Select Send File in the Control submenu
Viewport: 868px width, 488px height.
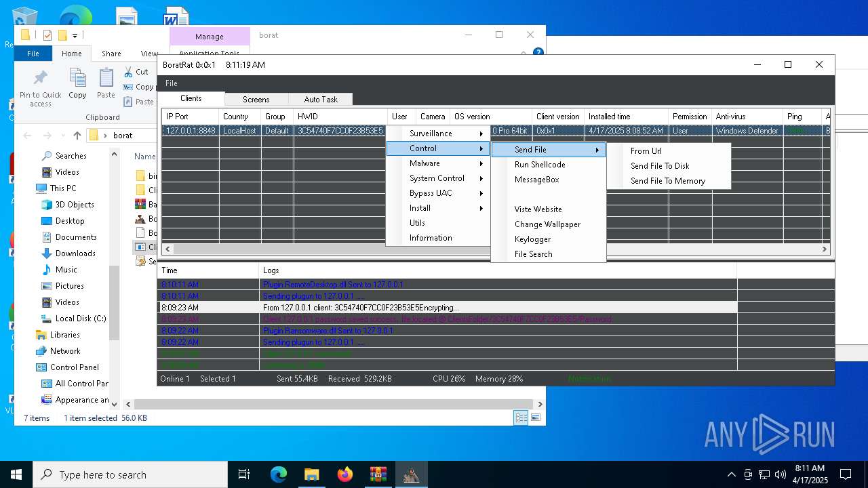pyautogui.click(x=549, y=150)
